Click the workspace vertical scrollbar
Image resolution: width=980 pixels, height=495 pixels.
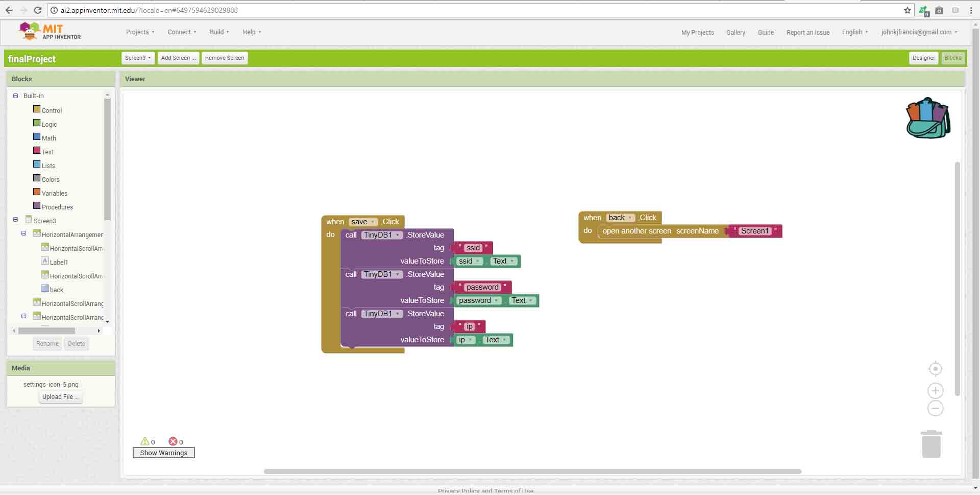pyautogui.click(x=958, y=278)
